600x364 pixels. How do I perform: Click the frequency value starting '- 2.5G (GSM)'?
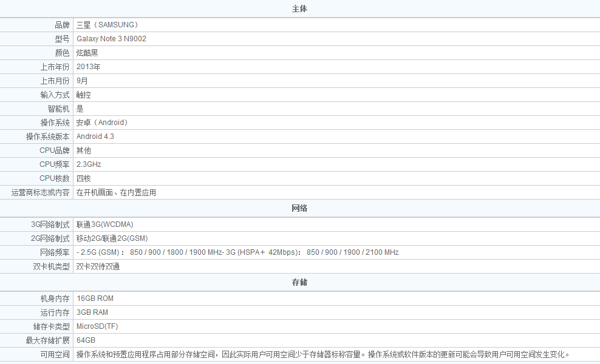[x=237, y=252]
